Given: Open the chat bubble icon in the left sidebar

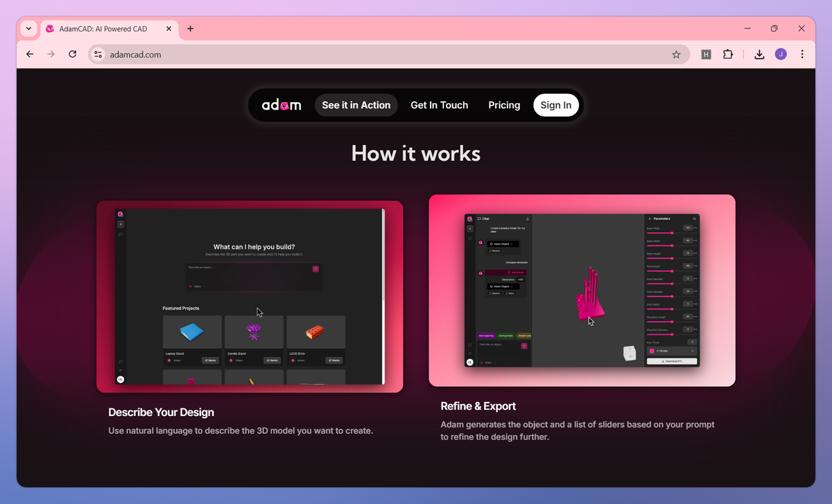Looking at the screenshot, I should click(x=121, y=234).
